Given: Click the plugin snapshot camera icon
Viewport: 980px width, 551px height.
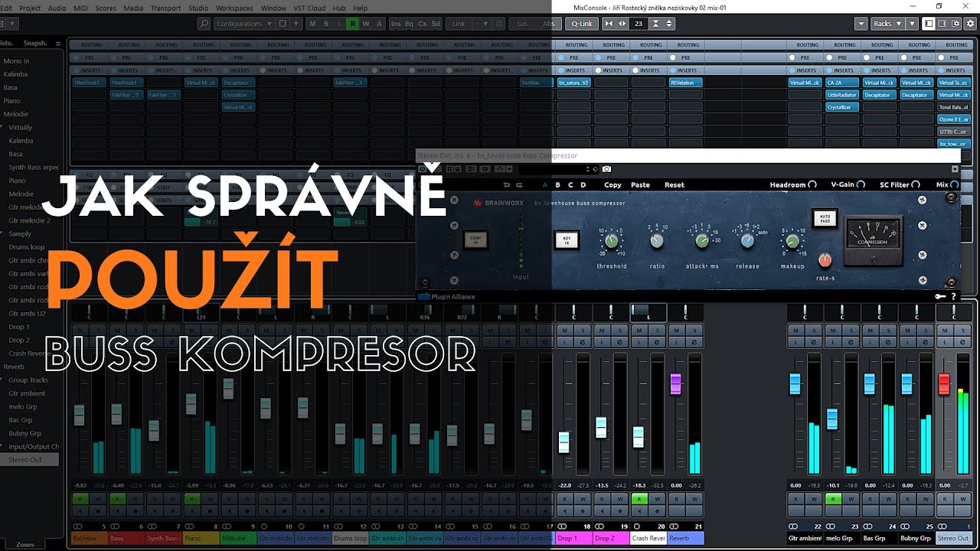Looking at the screenshot, I should pyautogui.click(x=606, y=169).
